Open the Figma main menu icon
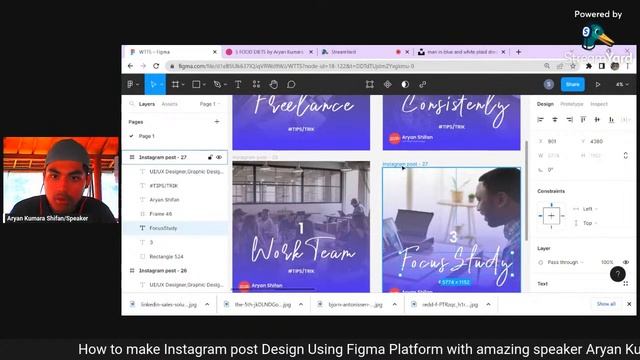This screenshot has width=640, height=360. pos(131,84)
